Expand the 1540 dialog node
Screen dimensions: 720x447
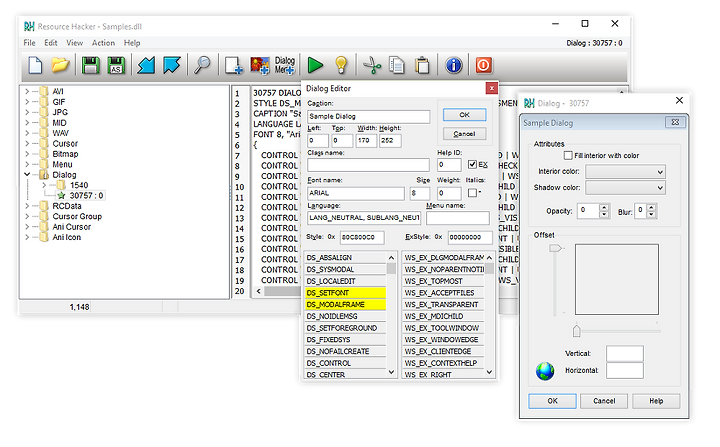point(44,185)
